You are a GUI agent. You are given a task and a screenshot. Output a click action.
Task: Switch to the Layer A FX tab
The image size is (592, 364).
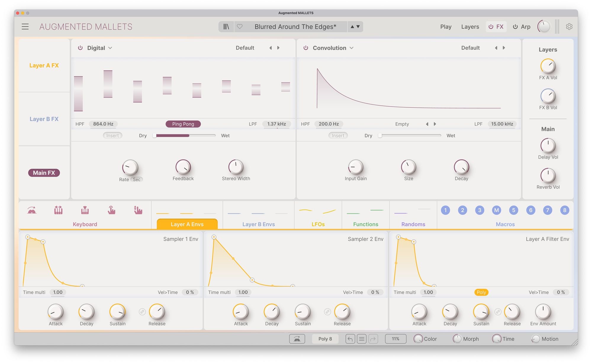pos(44,65)
